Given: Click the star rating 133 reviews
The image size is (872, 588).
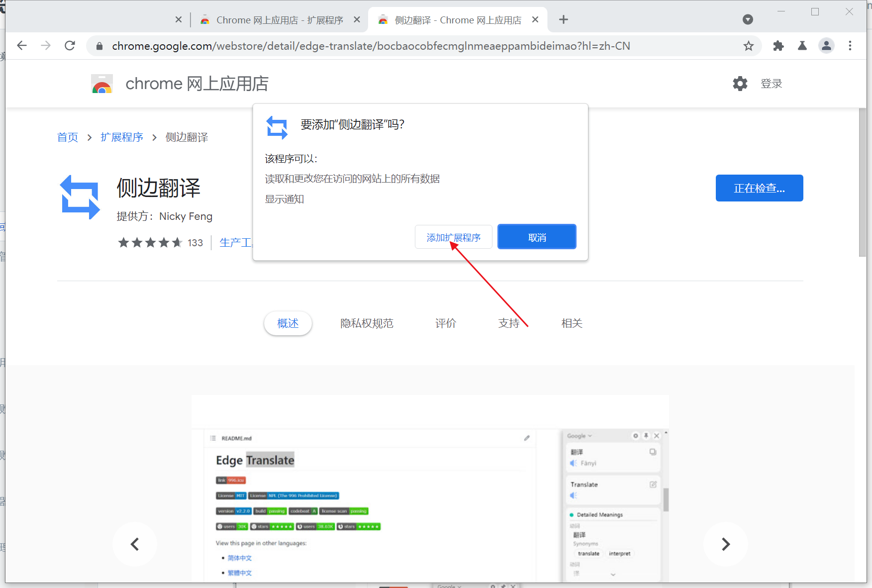Looking at the screenshot, I should point(161,243).
